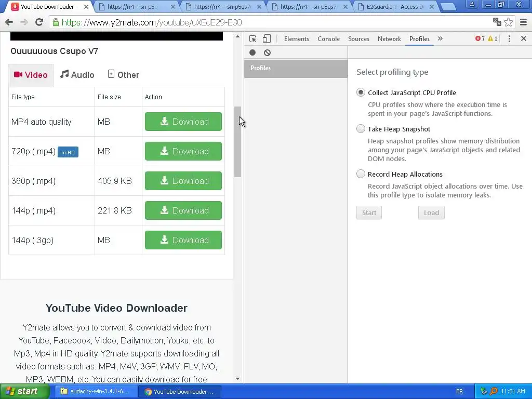Open DevTools three-dot customize menu
532x399 pixels.
(x=509, y=38)
